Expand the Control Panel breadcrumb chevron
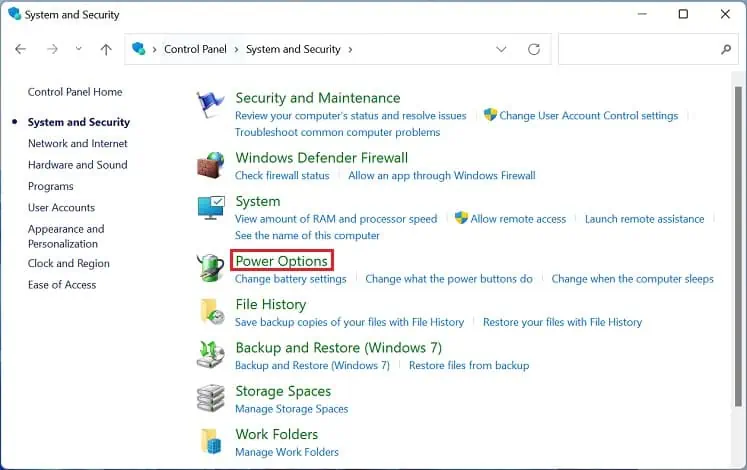 coord(237,49)
